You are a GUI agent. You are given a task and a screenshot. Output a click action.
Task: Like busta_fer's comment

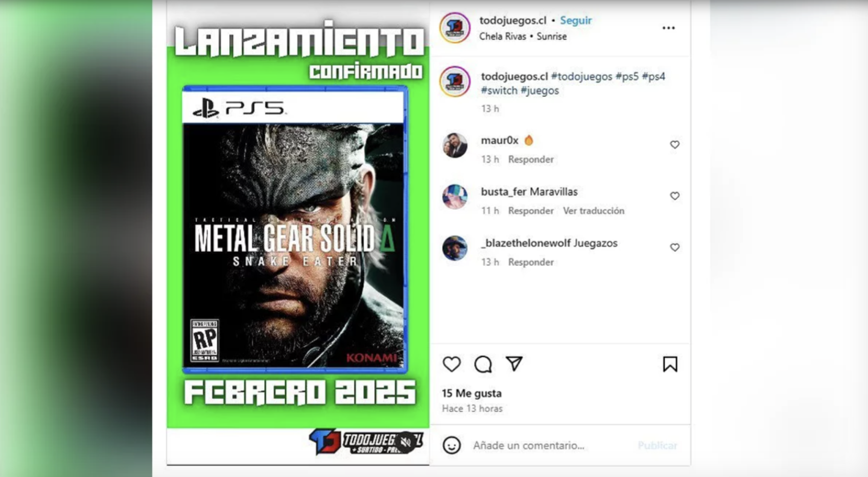pyautogui.click(x=675, y=196)
